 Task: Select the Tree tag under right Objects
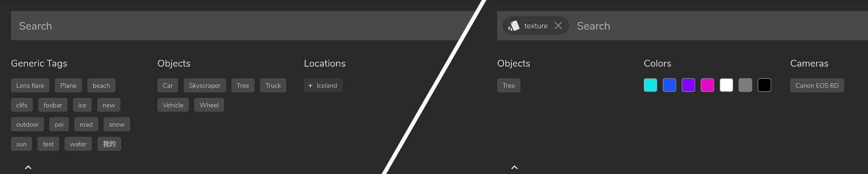coord(509,85)
